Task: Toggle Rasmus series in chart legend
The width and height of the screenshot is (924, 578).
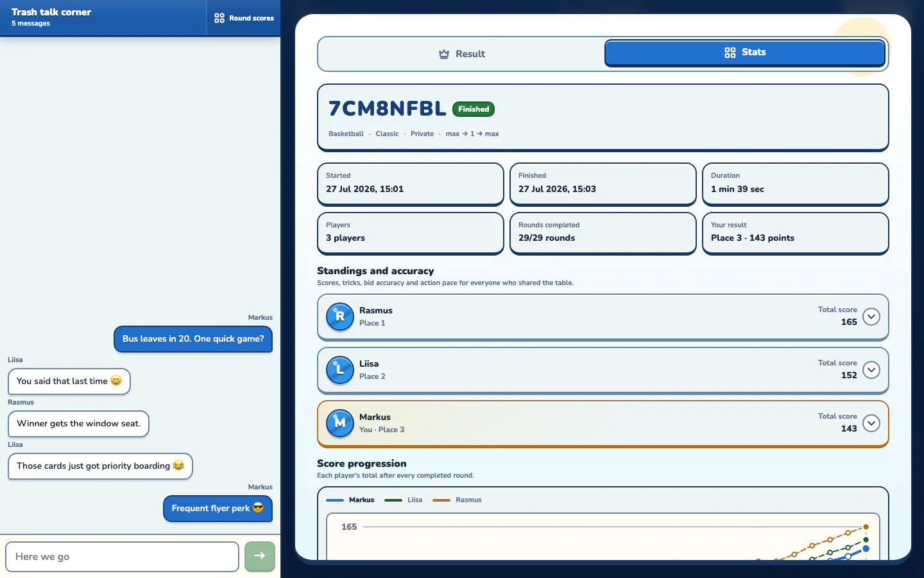Action: tap(457, 500)
